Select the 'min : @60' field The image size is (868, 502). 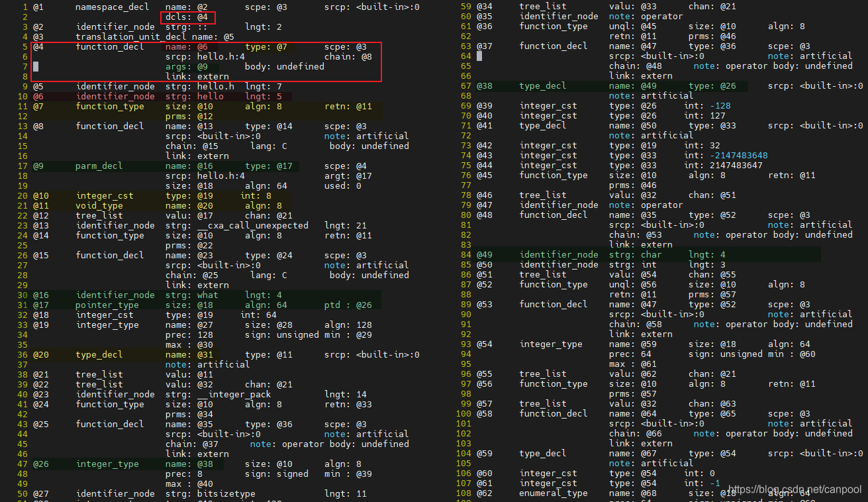[792, 354]
